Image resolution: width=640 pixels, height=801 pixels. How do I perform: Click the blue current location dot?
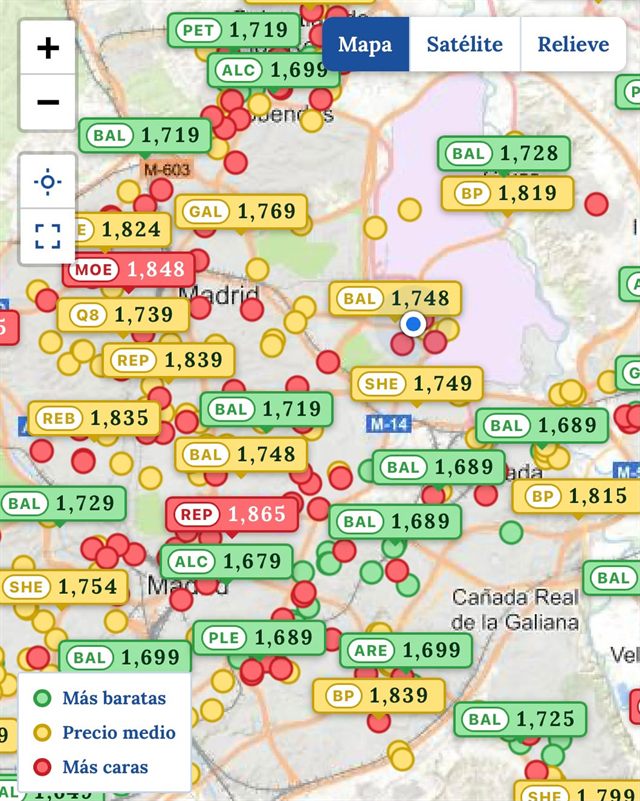413,324
